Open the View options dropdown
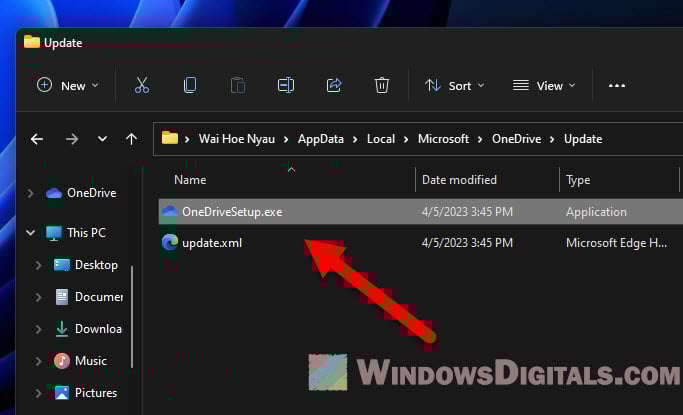Viewport: 683px width, 415px height. pos(544,85)
